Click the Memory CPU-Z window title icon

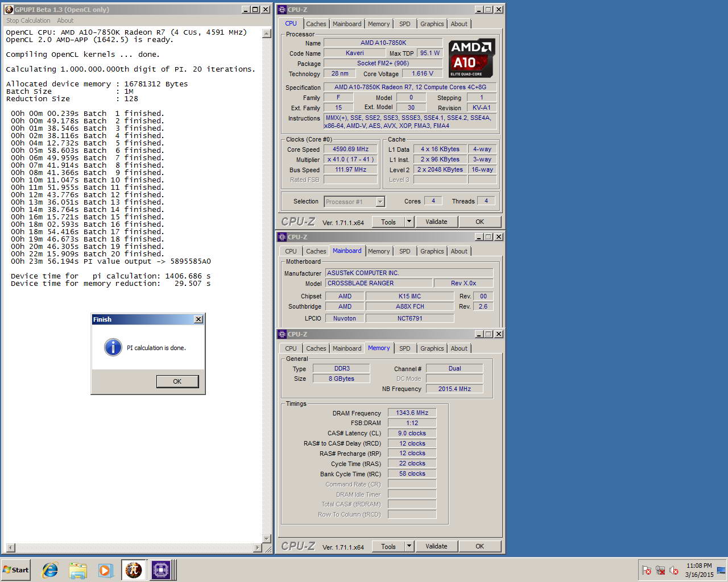pos(282,334)
